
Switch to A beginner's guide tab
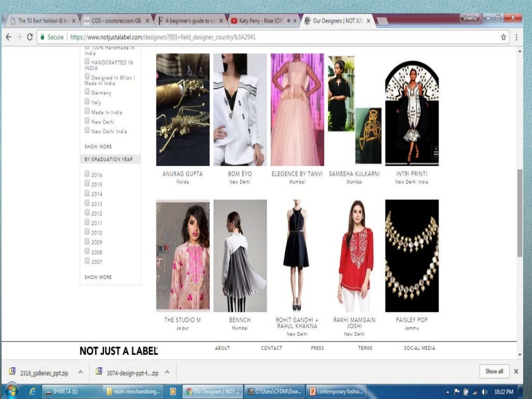click(x=190, y=21)
